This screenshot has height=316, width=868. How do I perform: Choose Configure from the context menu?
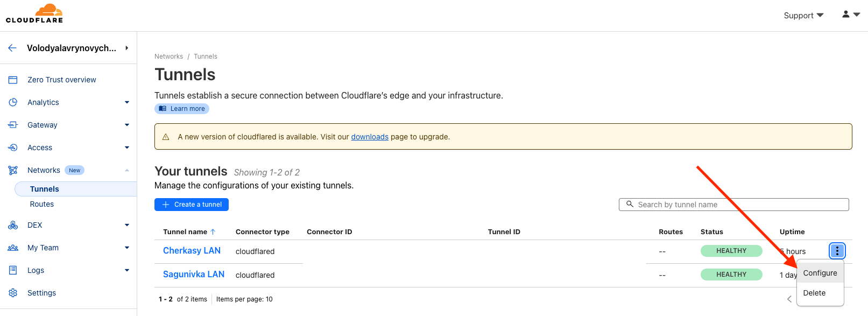[x=820, y=273]
